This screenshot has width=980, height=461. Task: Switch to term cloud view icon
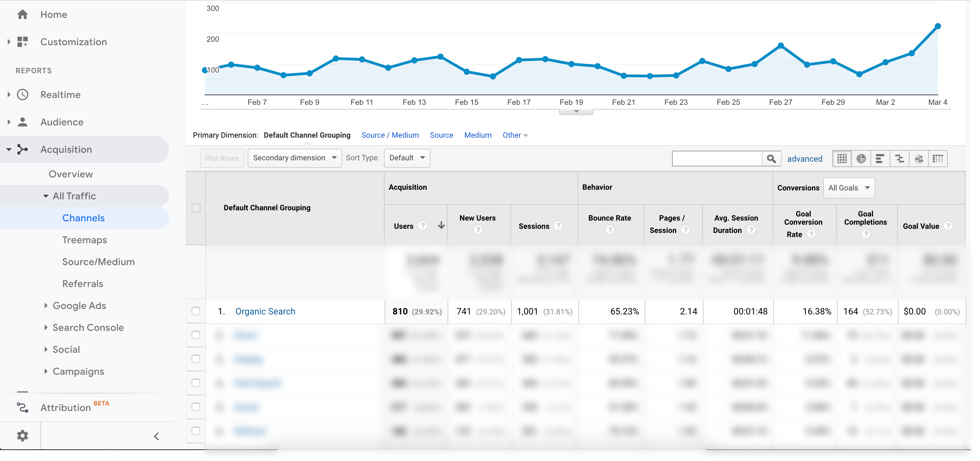pyautogui.click(x=919, y=159)
